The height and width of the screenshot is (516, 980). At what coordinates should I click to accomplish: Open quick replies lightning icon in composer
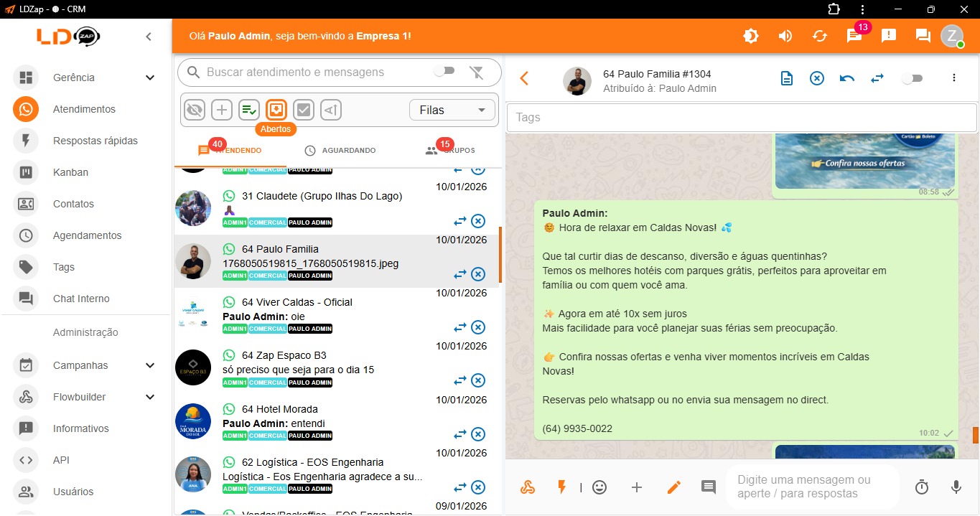click(x=562, y=487)
